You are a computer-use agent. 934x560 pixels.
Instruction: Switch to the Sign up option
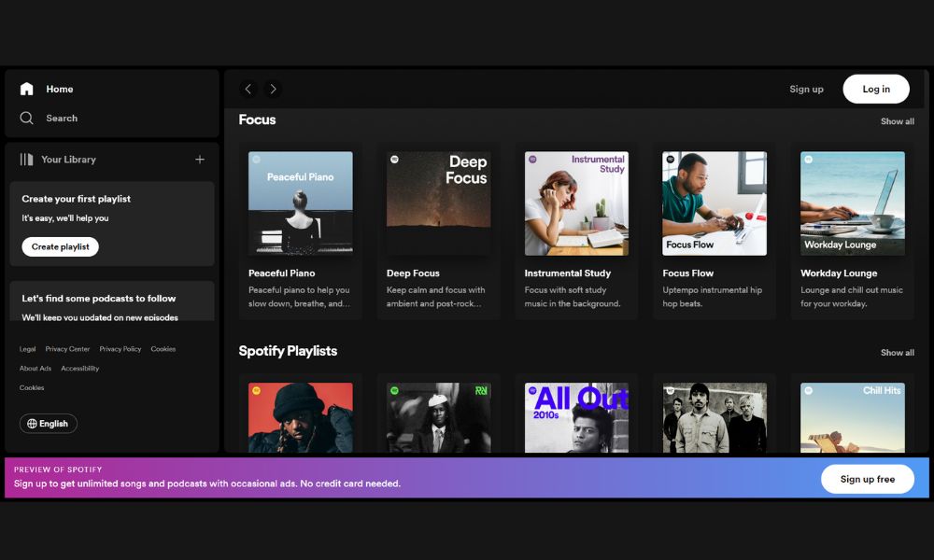(x=806, y=89)
